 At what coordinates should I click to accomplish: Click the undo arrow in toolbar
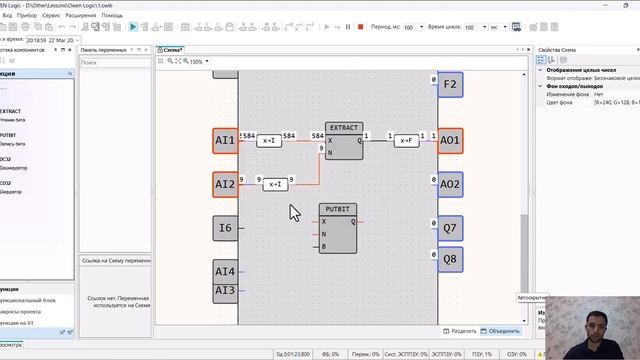(x=62, y=27)
